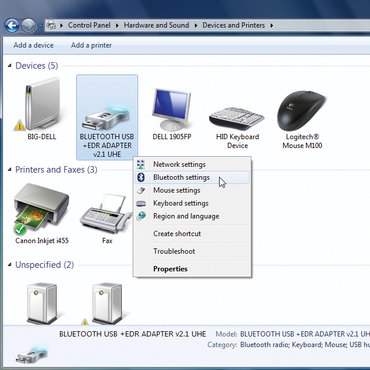Viewport: 370px width, 370px height.
Task: Open recent pages dropdown next to Forward button
Action: coord(40,26)
